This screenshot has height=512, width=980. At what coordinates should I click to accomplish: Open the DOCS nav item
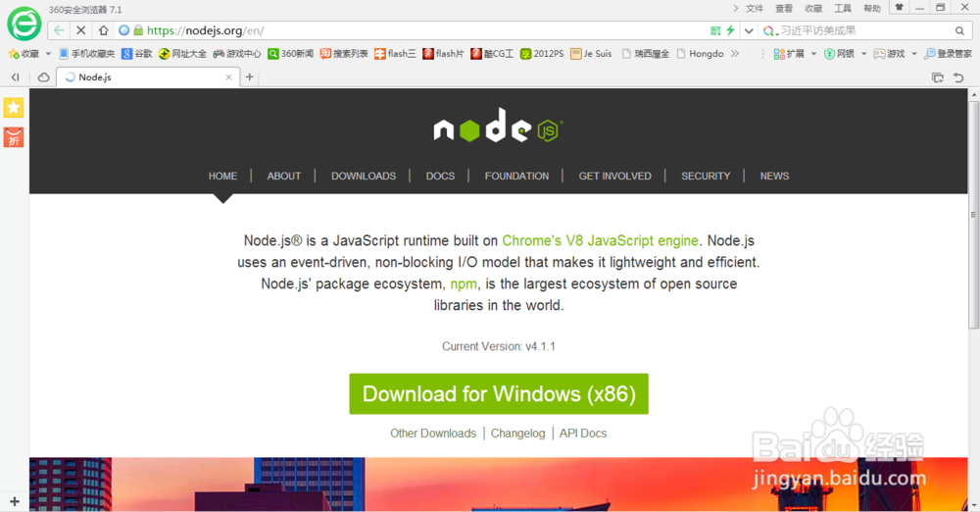(440, 176)
